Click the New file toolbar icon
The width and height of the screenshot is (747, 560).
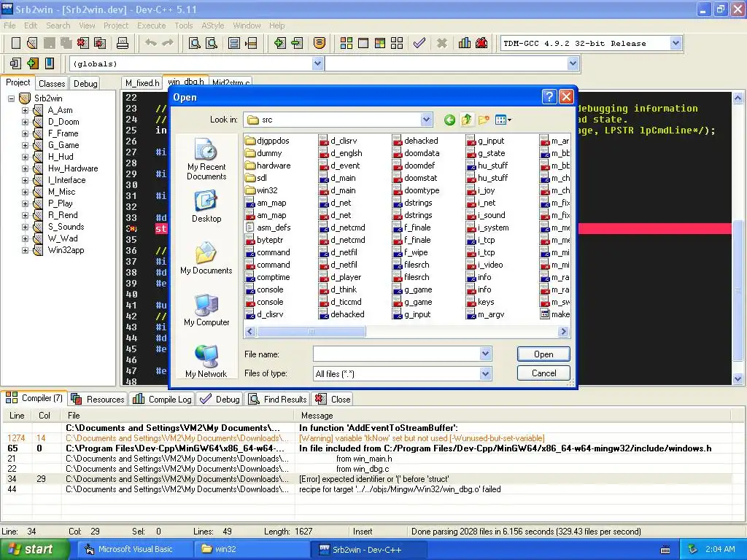pos(16,43)
